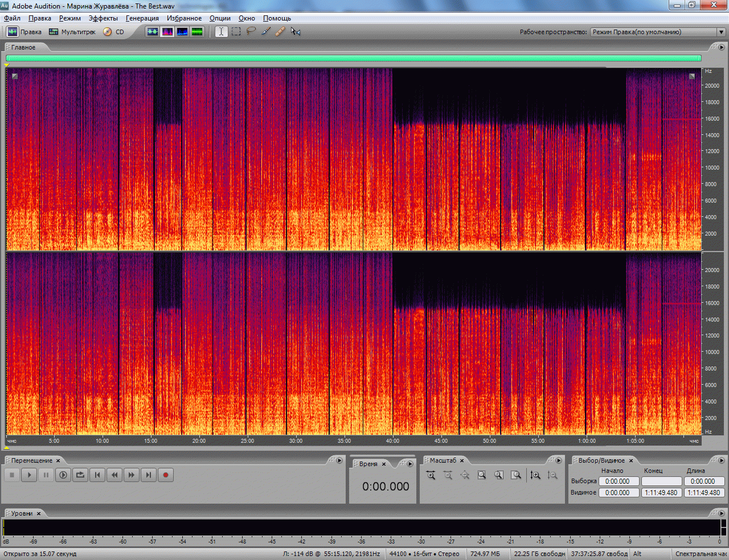Open the Перемещение panel options menu
This screenshot has height=560, width=729.
(x=339, y=460)
